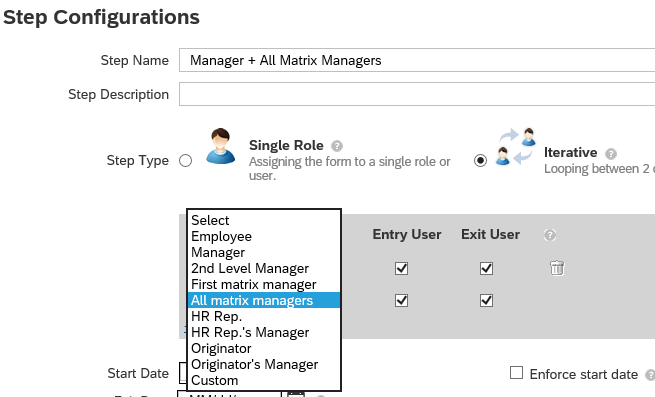Screen dimensions: 655x397
Task: Click the Iterative looping users icon
Action: click(516, 146)
